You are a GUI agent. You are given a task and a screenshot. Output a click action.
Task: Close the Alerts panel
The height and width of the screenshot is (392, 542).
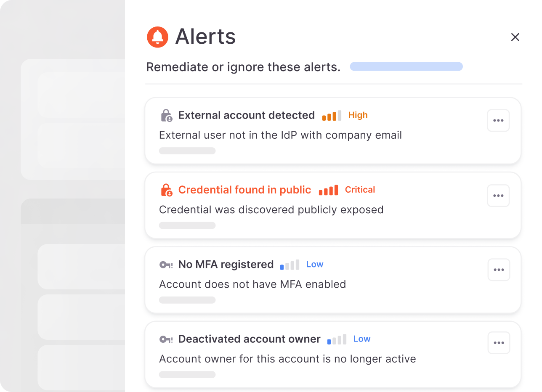(x=515, y=37)
